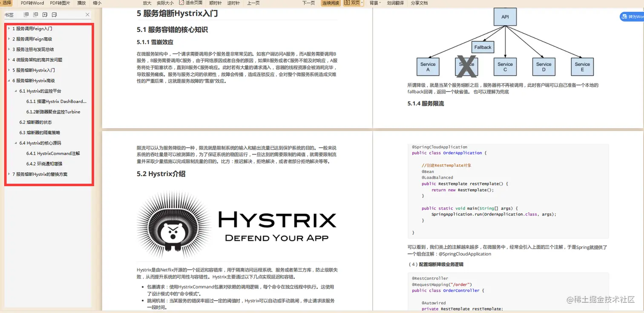644x313 pixels.
Task: Click PDF转Word in the toolbar
Action: click(32, 3)
